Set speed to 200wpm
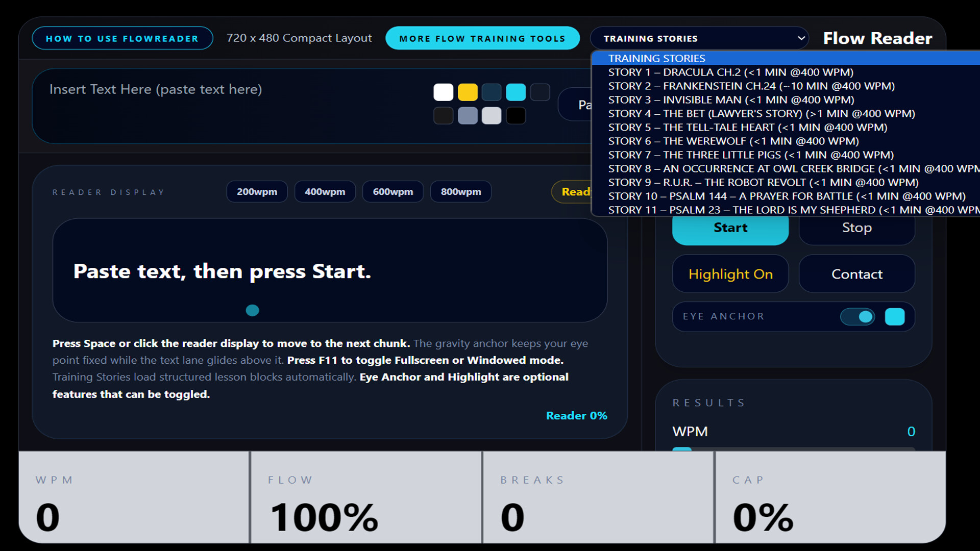Screen dimensions: 980x551 tap(257, 191)
